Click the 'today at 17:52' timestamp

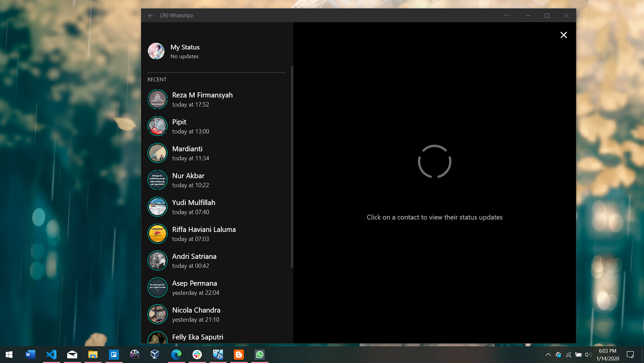(x=191, y=105)
